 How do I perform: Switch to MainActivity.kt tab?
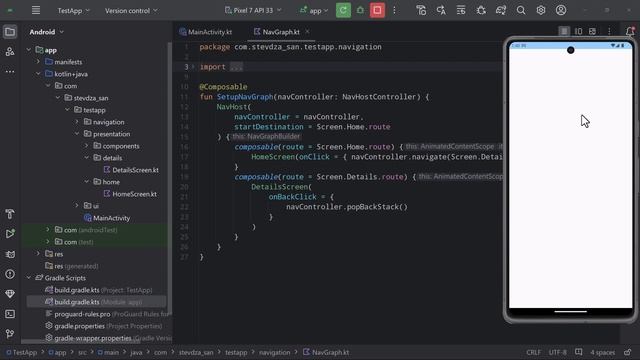coord(206,32)
